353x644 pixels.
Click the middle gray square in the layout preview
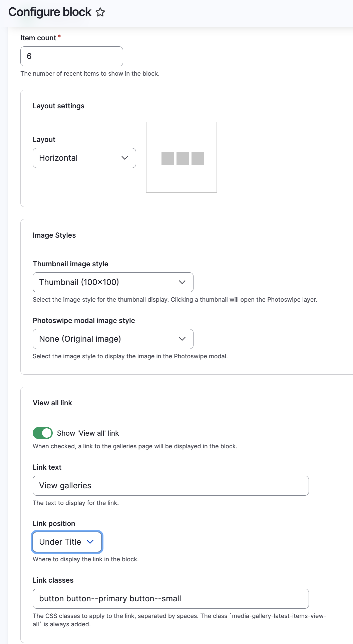[x=183, y=158]
